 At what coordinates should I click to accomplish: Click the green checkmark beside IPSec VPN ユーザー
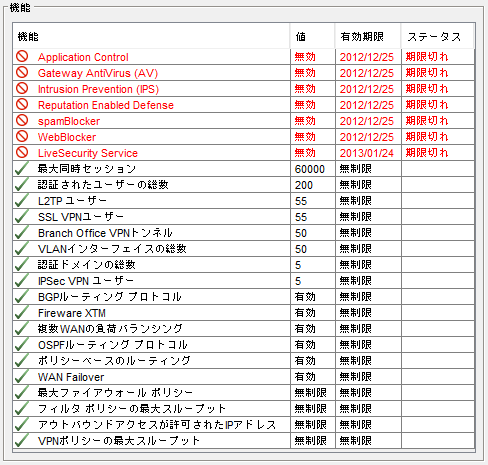22,280
